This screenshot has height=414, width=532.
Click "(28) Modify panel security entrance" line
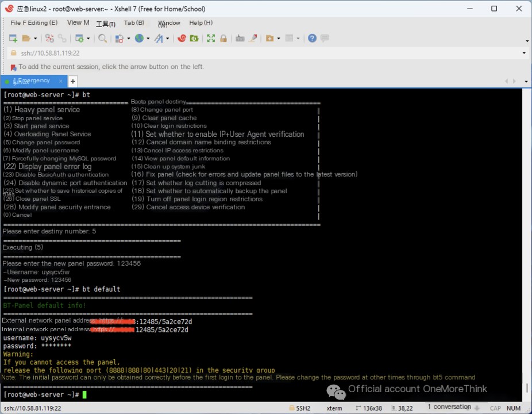click(57, 207)
